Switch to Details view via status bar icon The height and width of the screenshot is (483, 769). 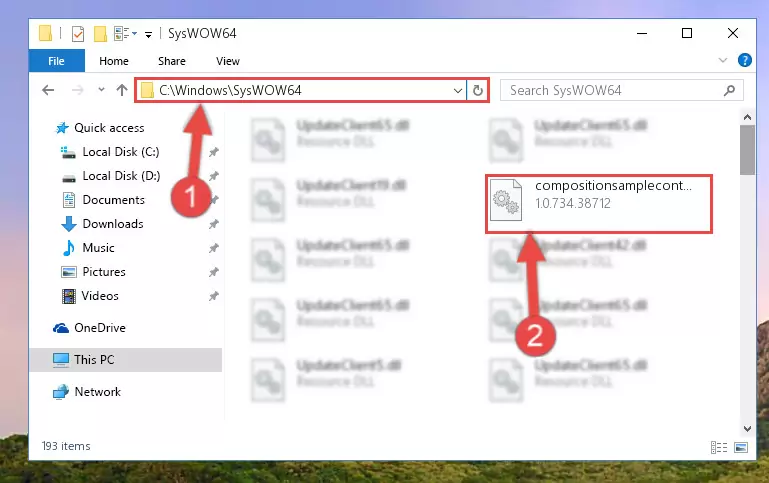tap(719, 447)
